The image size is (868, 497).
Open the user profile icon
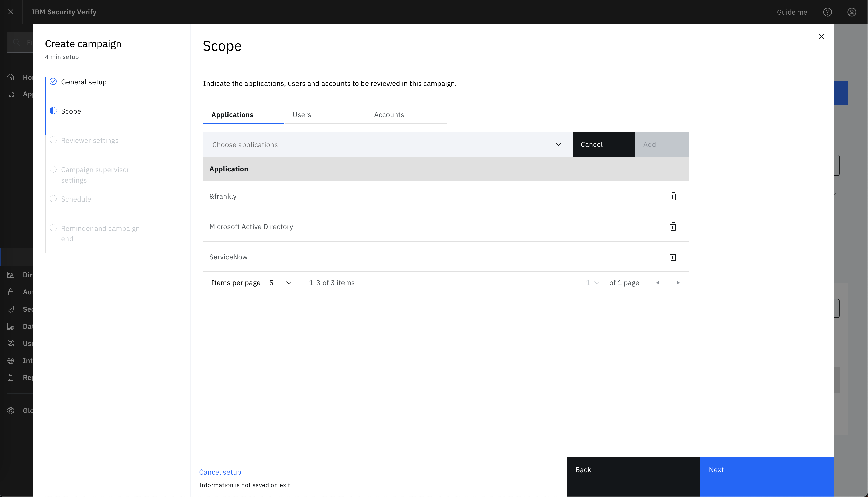click(851, 12)
